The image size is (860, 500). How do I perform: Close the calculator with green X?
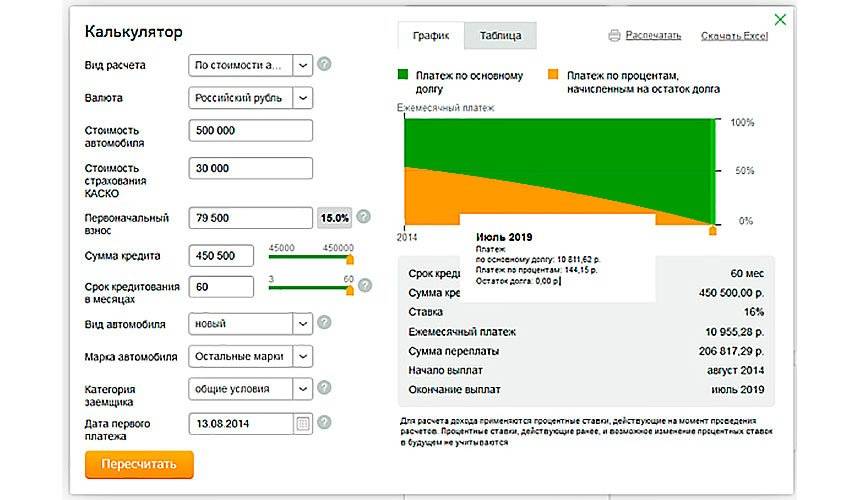780,19
